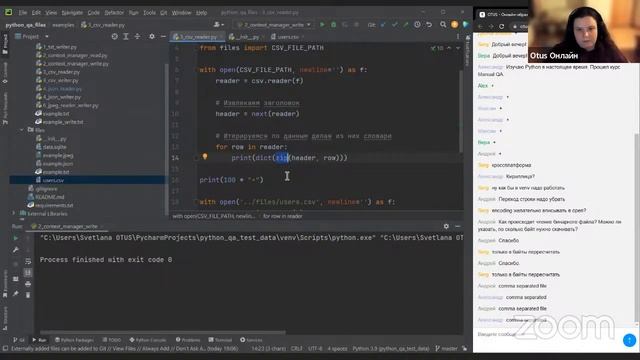This screenshot has height=360, width=640.
Task: Collapse all icon in Project panel header
Action: coord(137,37)
